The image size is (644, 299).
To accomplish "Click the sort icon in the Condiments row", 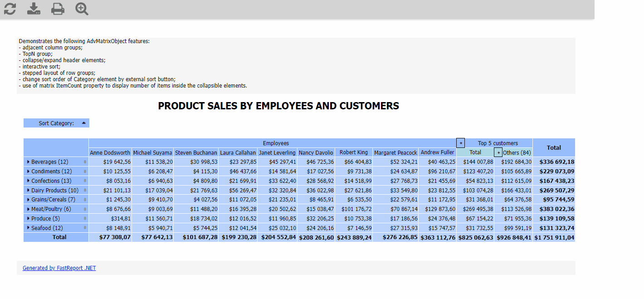I will 85,172.
